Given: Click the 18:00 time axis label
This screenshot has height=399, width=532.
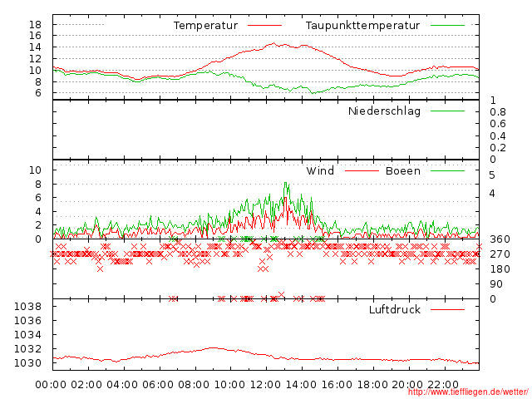Looking at the screenshot, I should [x=372, y=385].
